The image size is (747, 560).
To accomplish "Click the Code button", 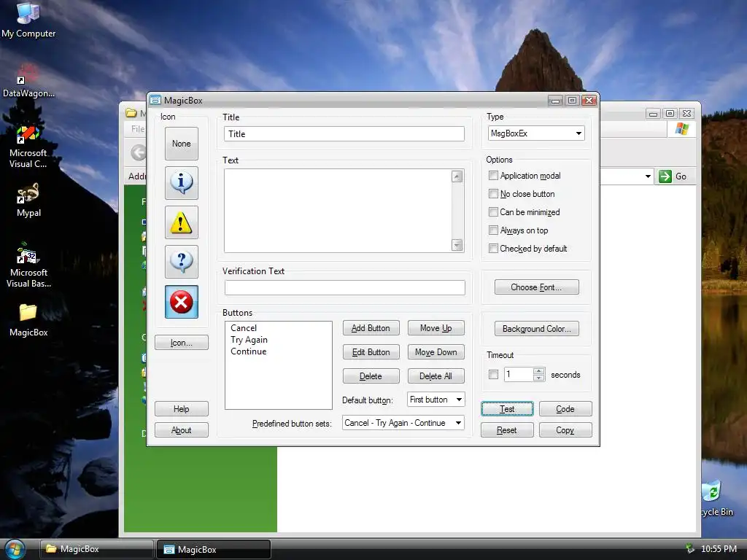I will point(565,408).
